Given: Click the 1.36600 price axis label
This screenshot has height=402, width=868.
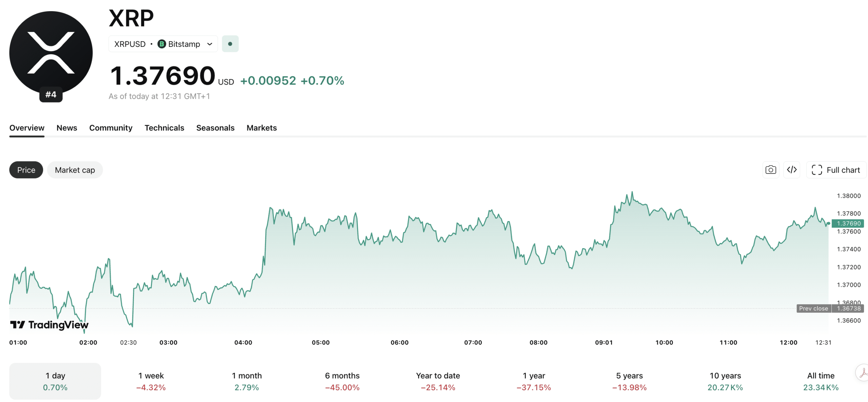Looking at the screenshot, I should tap(849, 320).
